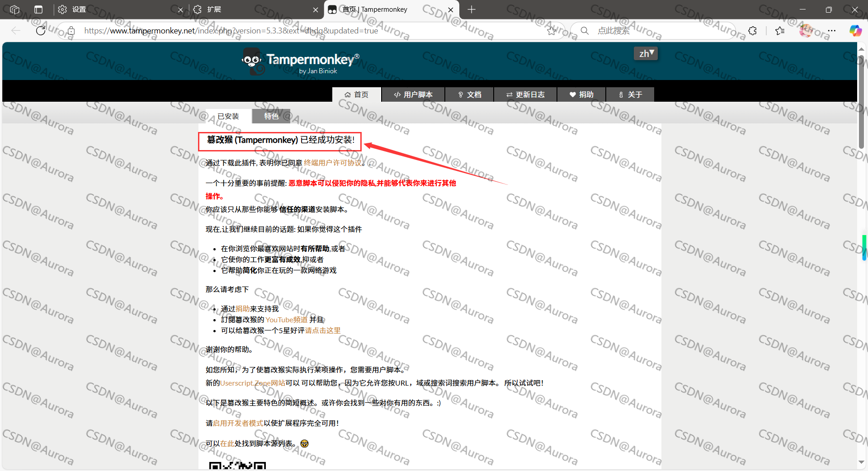Screen dimensions: 868x471
Task: Click the 谢谢你的帮助 text
Action: [229, 349]
